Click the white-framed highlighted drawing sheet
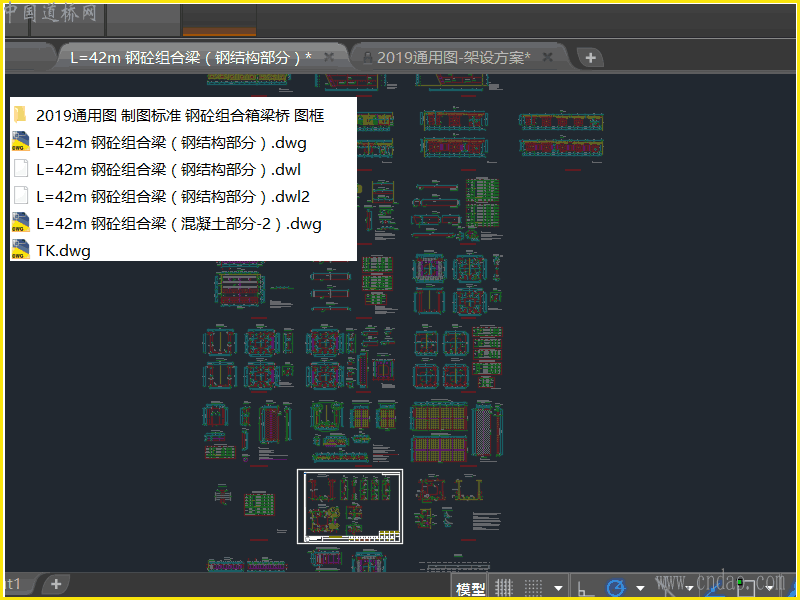Image resolution: width=800 pixels, height=600 pixels. point(350,506)
